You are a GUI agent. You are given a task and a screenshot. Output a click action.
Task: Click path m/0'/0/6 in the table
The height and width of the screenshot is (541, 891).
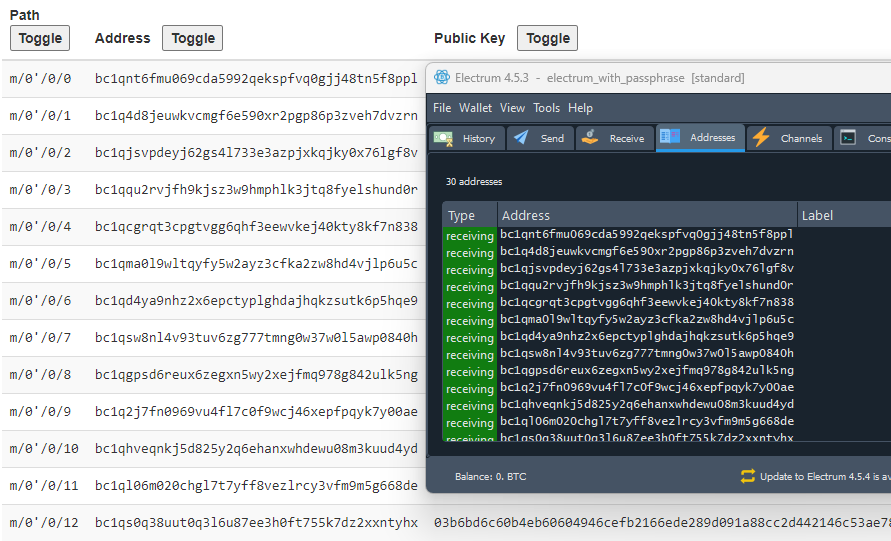[x=40, y=301]
